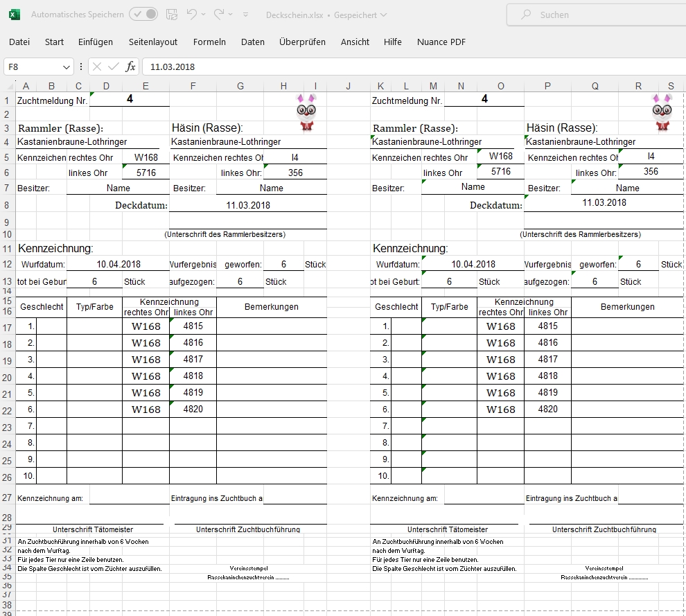Screen dimensions: 686x616
Task: Select column A by its header
Action: pos(26,86)
